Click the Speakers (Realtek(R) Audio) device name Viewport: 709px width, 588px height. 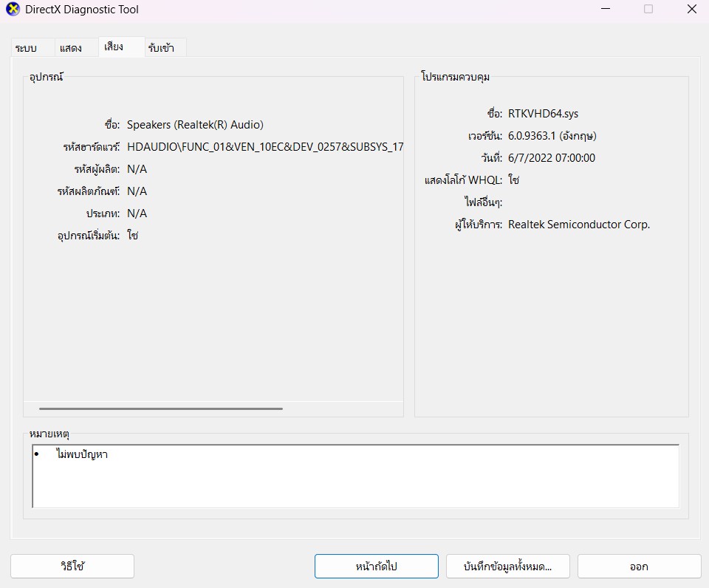pyautogui.click(x=195, y=125)
